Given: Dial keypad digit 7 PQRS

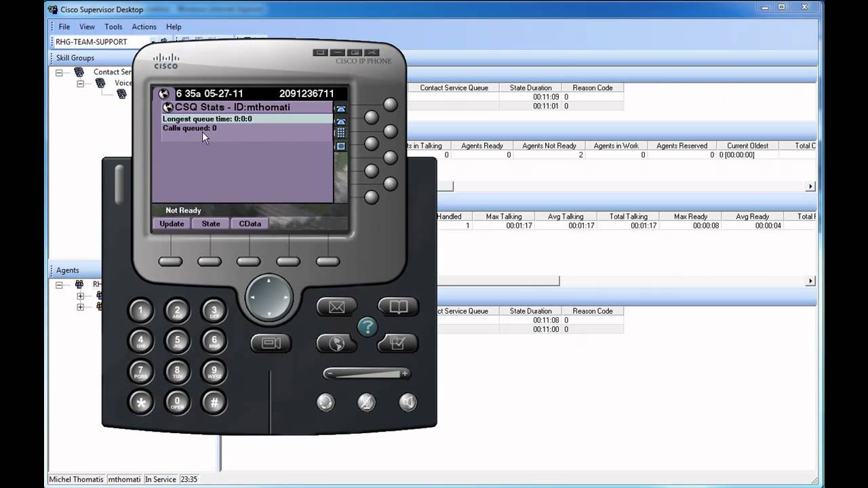Looking at the screenshot, I should (x=140, y=371).
